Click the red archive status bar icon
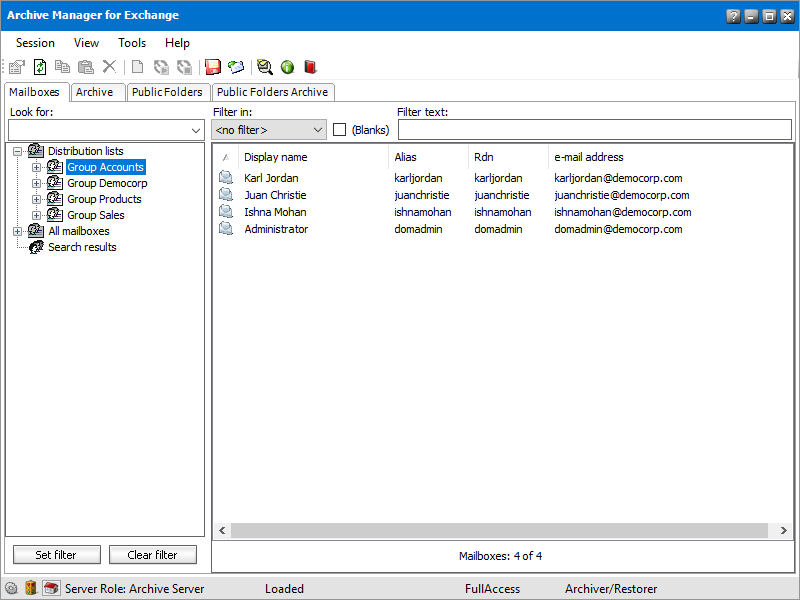This screenshot has height=600, width=800. click(x=51, y=589)
